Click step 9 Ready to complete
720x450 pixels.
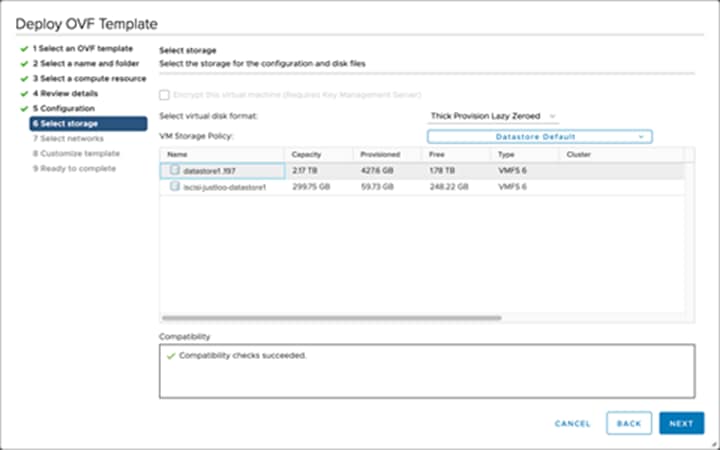(74, 169)
